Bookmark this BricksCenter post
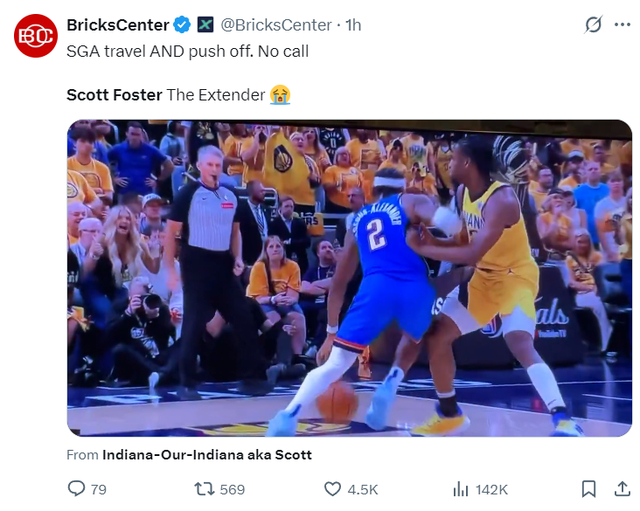Image resolution: width=640 pixels, height=511 pixels. (589, 489)
